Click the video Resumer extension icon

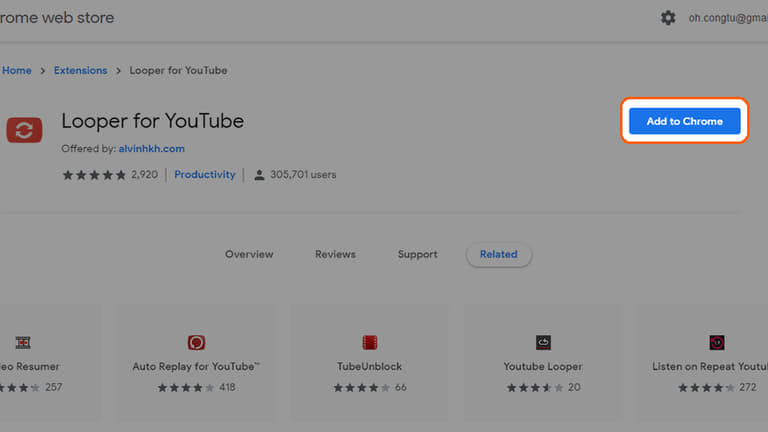click(23, 342)
